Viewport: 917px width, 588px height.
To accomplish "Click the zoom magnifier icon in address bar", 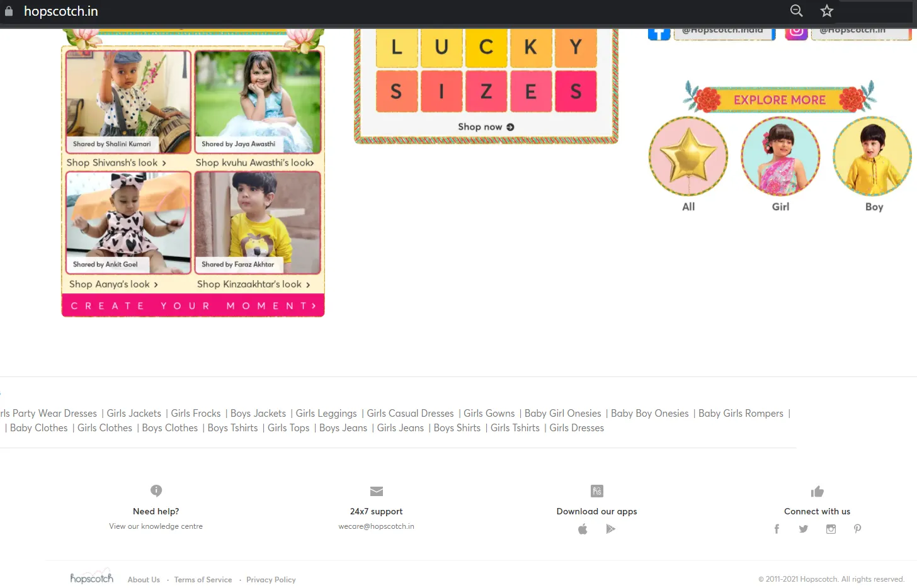I will (797, 11).
